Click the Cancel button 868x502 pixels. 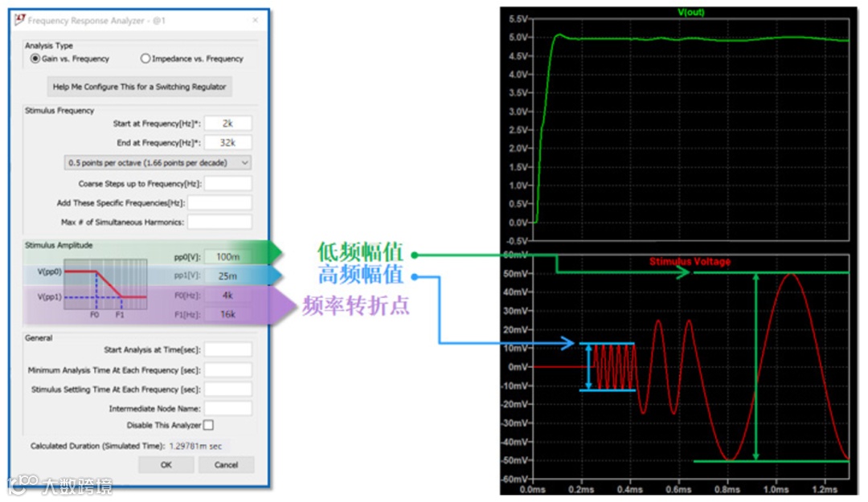point(227,465)
